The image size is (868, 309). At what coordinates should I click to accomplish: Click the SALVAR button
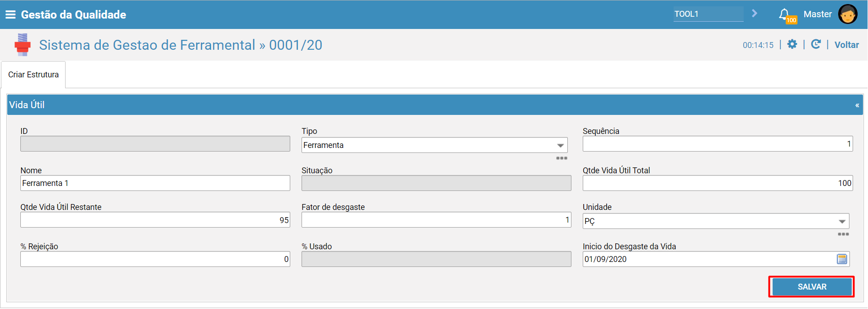tap(812, 287)
